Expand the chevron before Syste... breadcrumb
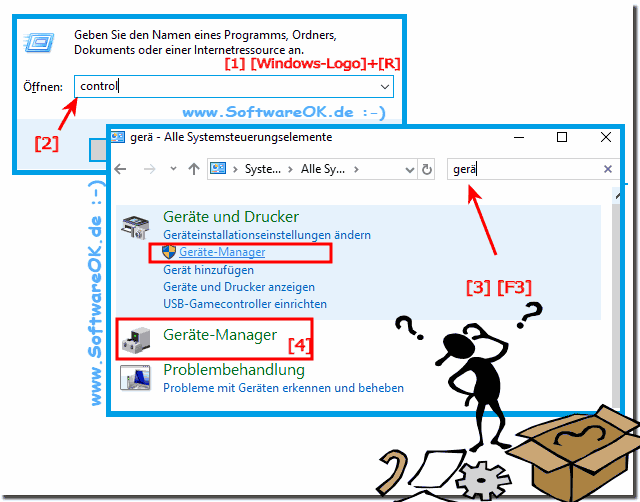Image resolution: width=640 pixels, height=502 pixels. click(x=235, y=169)
